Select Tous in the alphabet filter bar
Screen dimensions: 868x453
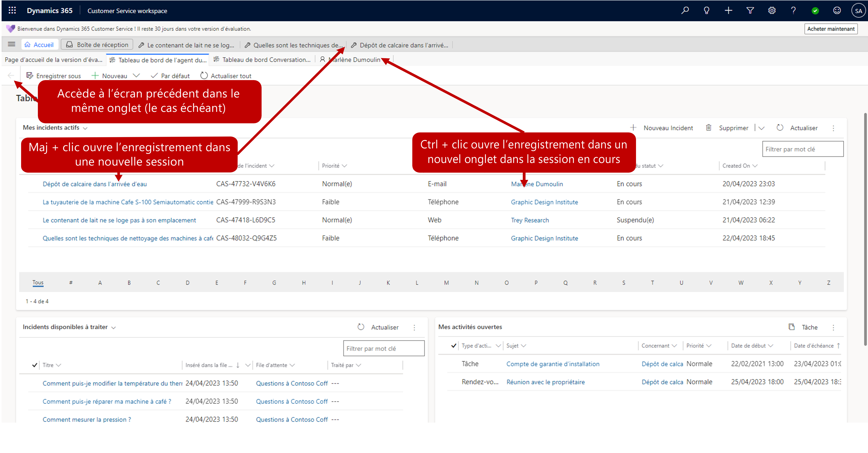(38, 283)
